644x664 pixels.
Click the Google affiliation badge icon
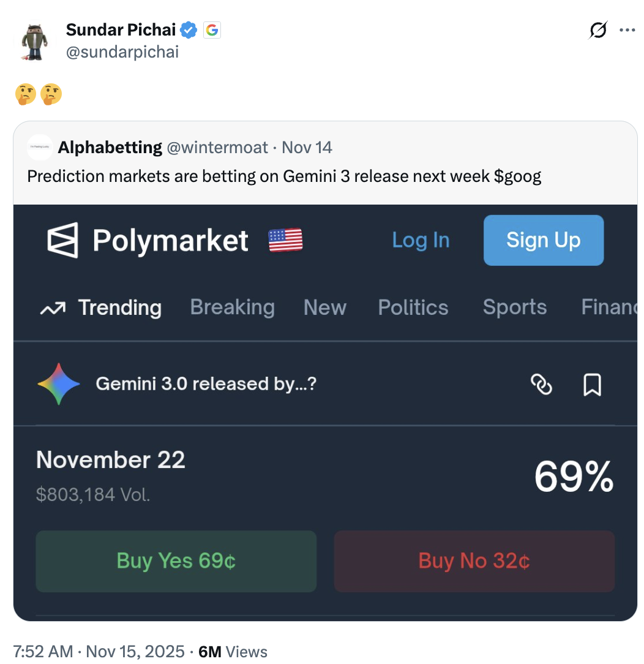[x=212, y=29]
